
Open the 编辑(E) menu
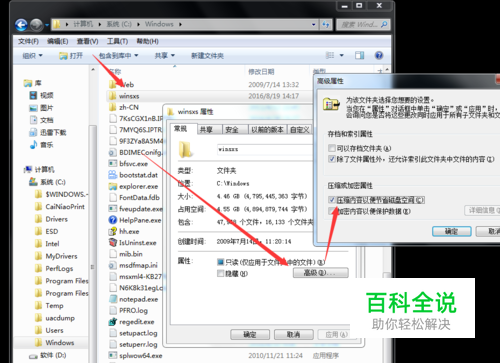58,41
